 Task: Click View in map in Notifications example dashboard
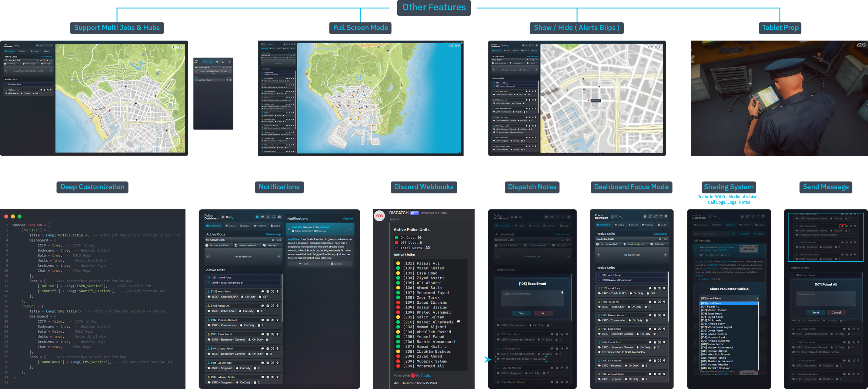273,234
